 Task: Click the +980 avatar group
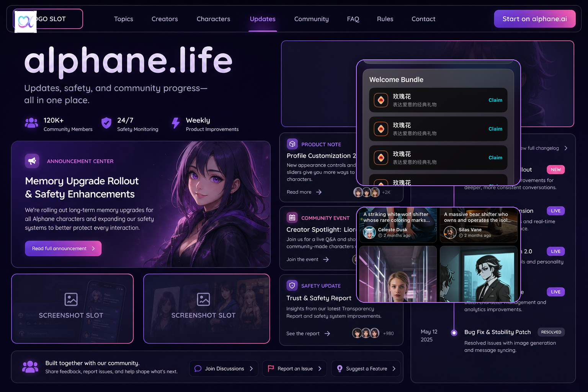click(x=373, y=333)
